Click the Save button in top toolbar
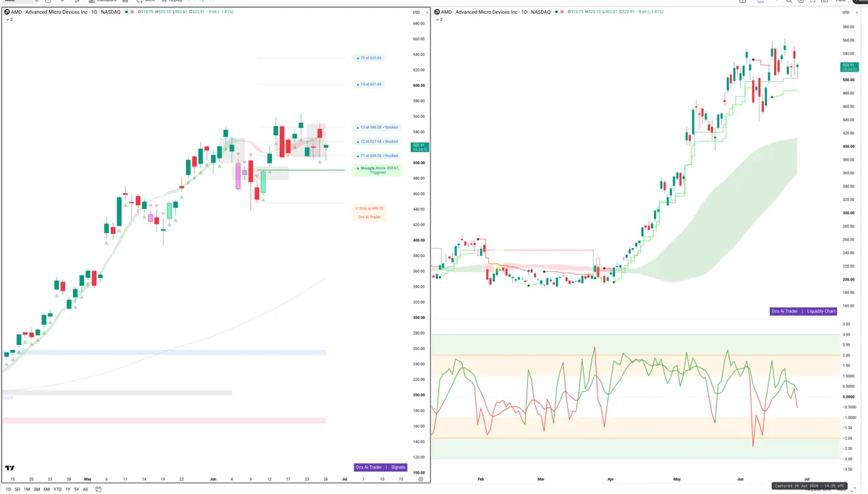The width and height of the screenshot is (868, 494). [760, 2]
